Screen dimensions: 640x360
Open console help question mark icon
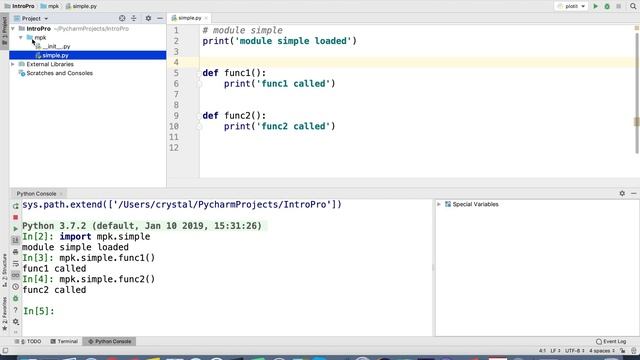[16, 310]
